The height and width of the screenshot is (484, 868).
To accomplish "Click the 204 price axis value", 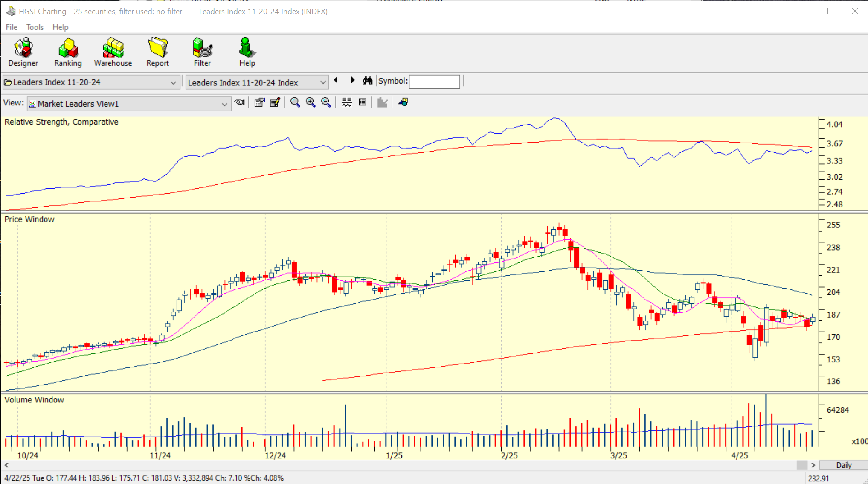I will (x=833, y=292).
